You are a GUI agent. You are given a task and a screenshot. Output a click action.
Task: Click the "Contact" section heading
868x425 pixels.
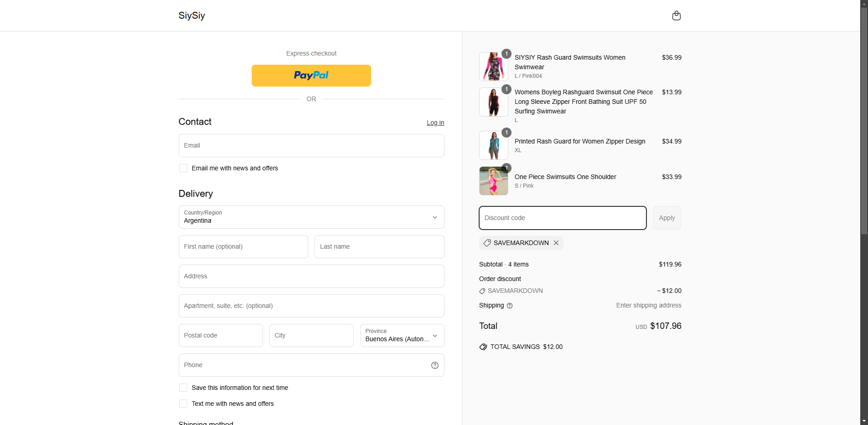(x=195, y=122)
